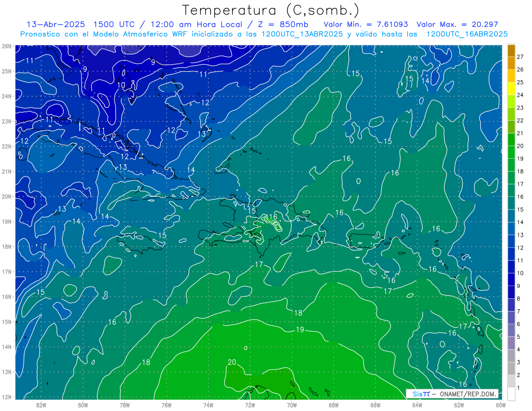Click the title 'Temperatura (C,somb.)'
532x411 pixels.
coord(271,11)
